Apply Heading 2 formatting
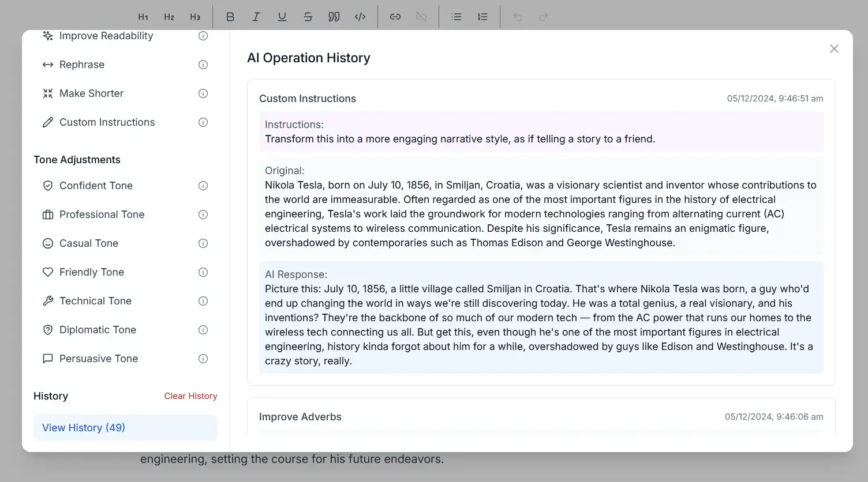 coord(169,17)
